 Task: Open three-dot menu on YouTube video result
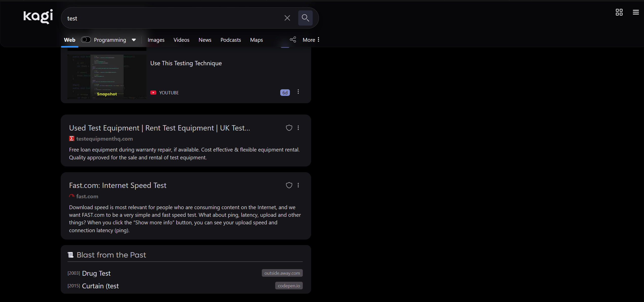tap(298, 92)
